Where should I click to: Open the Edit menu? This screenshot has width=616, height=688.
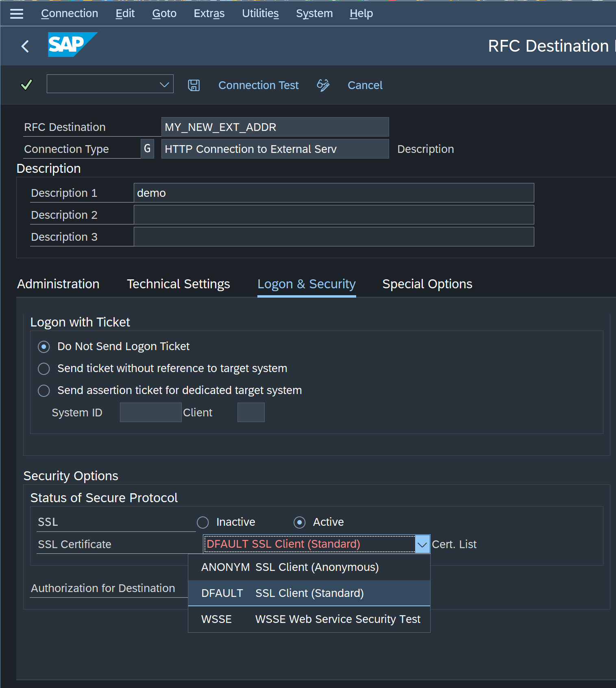point(125,13)
